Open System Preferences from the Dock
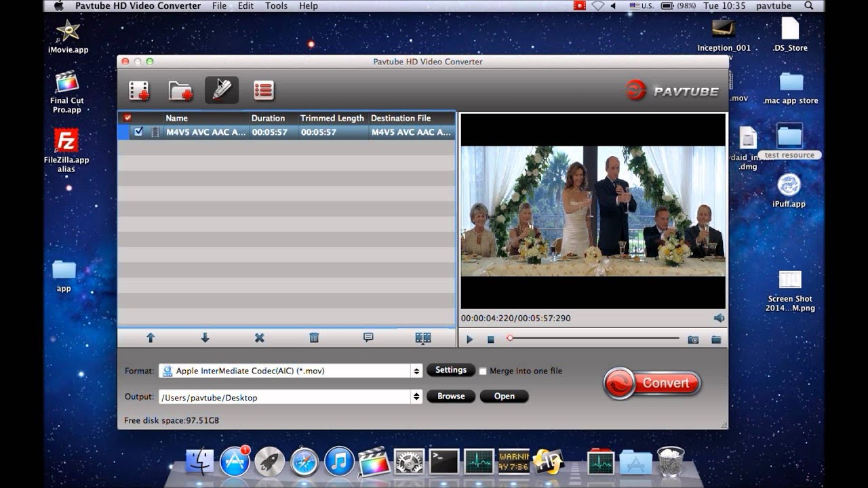The image size is (868, 488). click(x=409, y=462)
